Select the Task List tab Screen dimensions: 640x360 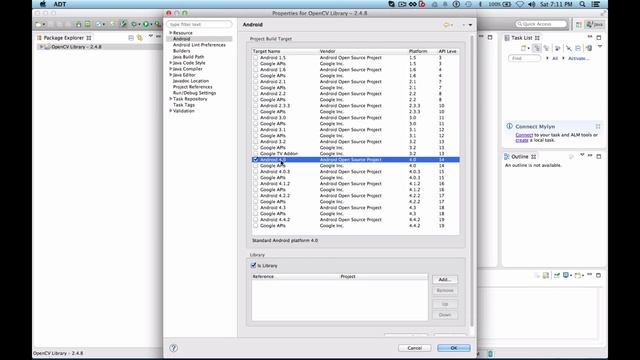pyautogui.click(x=522, y=38)
